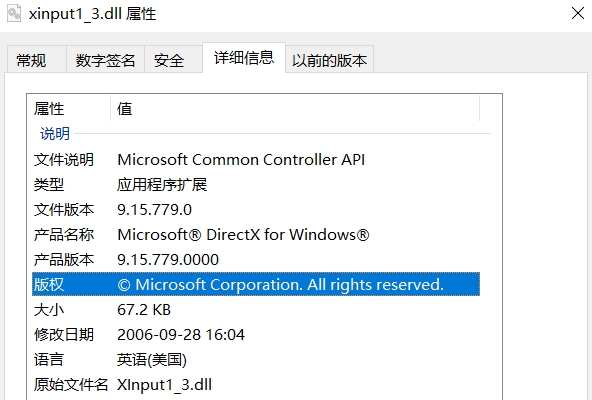Image resolution: width=592 pixels, height=400 pixels.
Task: Select the 修改日期 2006-09-28 row
Action: pos(256,335)
